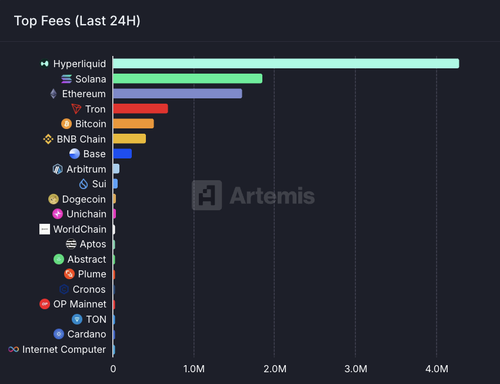Click the Internet Computer infinity icon

pyautogui.click(x=14, y=349)
